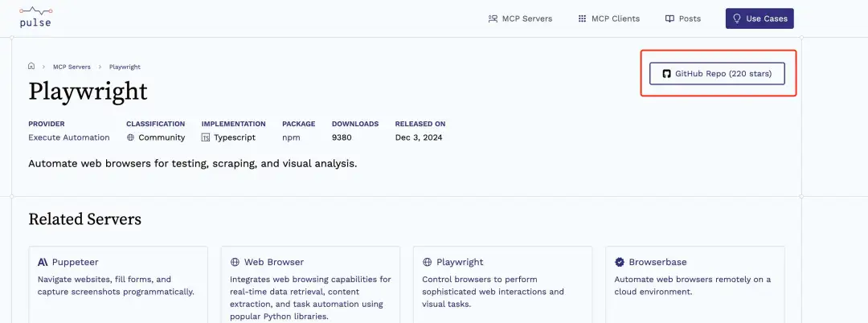Click the GitHub octocat icon
The image size is (868, 323).
666,74
